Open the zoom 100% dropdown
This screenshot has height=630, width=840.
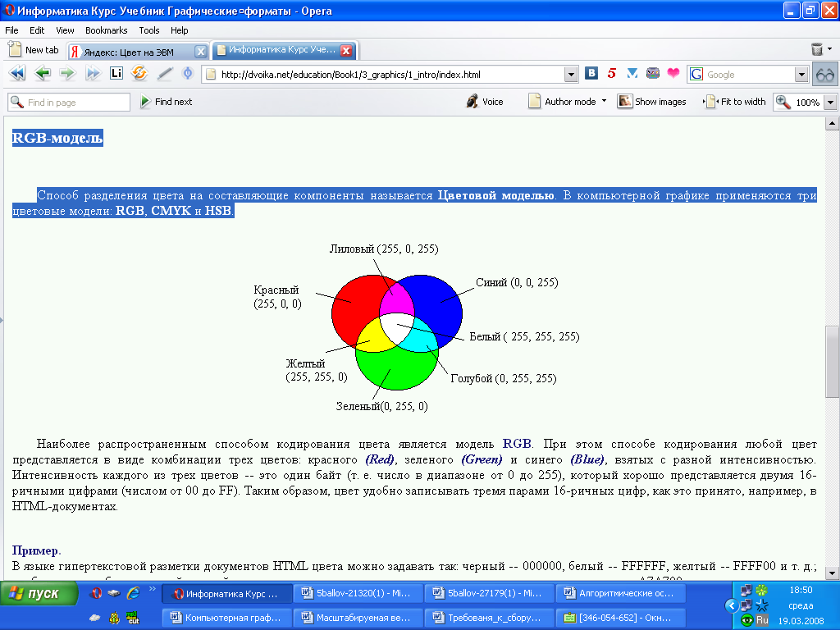point(830,103)
